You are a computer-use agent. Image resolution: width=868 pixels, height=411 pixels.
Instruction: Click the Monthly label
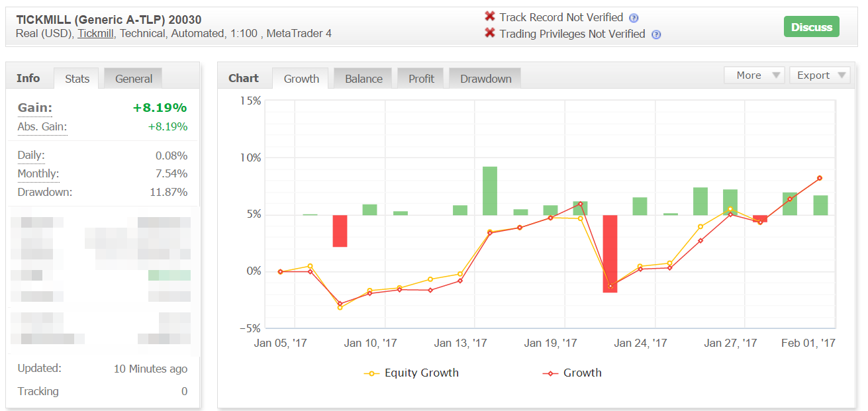[38, 173]
